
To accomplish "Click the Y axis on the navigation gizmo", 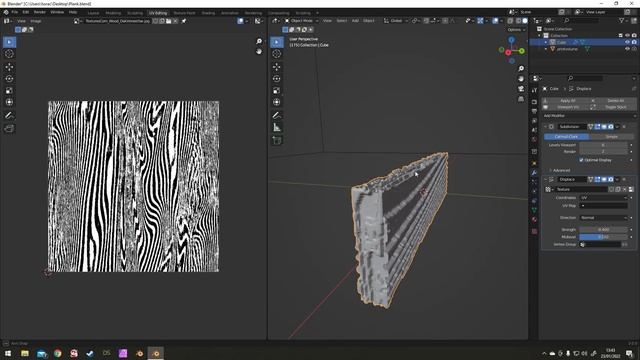I will 522,51.
